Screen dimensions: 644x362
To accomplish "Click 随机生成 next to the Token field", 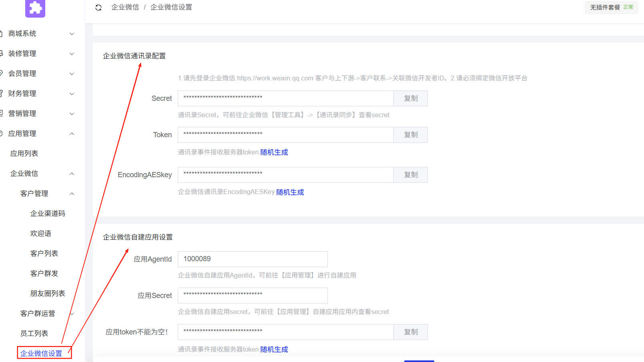I will click(274, 152).
